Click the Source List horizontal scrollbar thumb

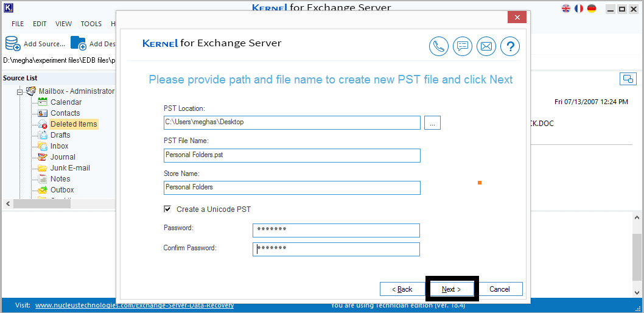click(42, 204)
